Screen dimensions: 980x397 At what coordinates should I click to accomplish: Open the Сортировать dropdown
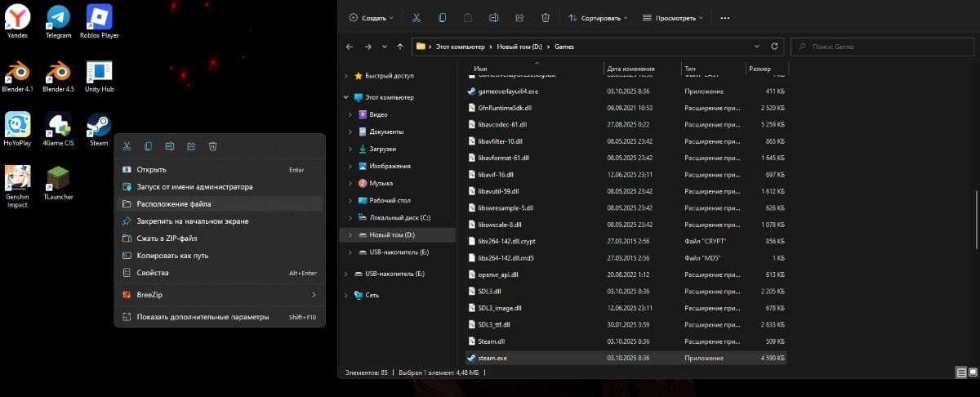coord(599,17)
